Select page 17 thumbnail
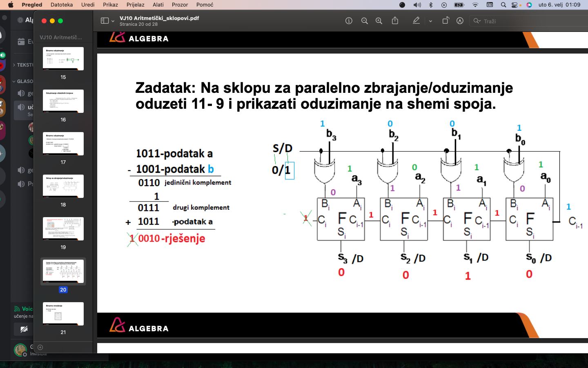 [x=63, y=144]
